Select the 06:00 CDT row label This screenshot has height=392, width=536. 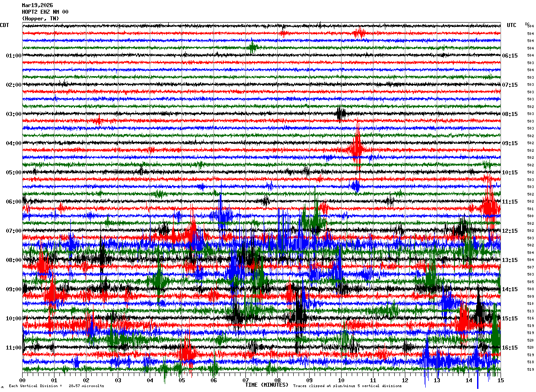pyautogui.click(x=14, y=202)
